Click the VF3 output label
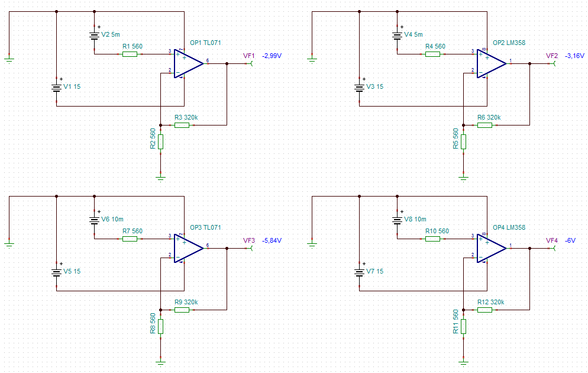The width and height of the screenshot is (588, 373). 249,240
